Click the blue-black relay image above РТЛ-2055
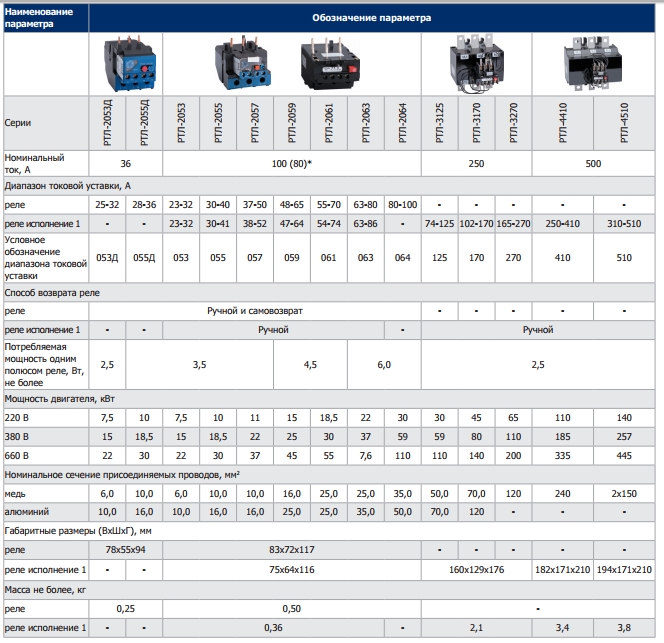Screen dimensions: 664x643 point(243,64)
